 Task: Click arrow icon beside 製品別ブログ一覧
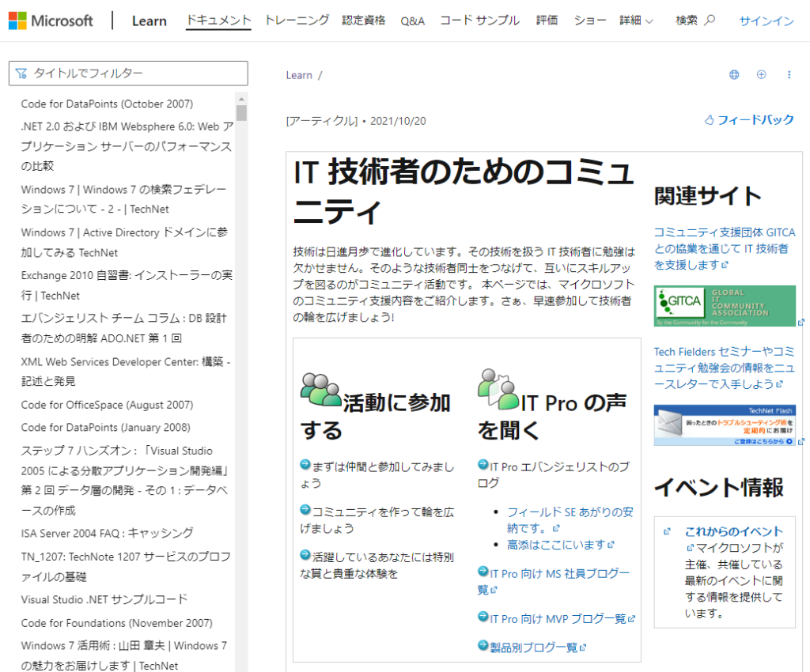(483, 646)
